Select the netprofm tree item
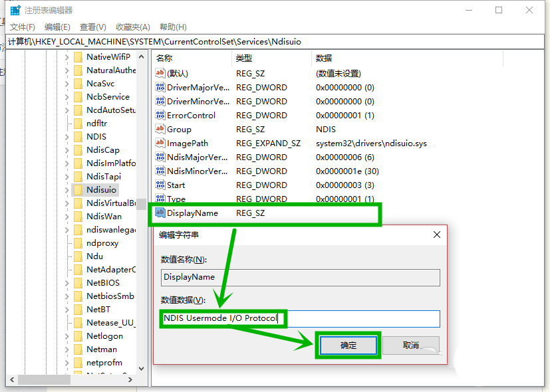550x392 pixels. [x=104, y=363]
